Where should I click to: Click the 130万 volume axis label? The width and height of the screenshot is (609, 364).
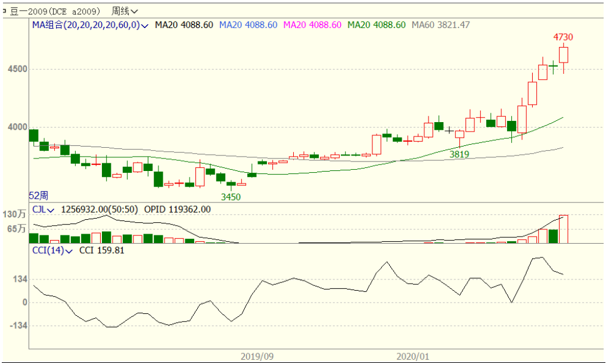[x=14, y=214]
